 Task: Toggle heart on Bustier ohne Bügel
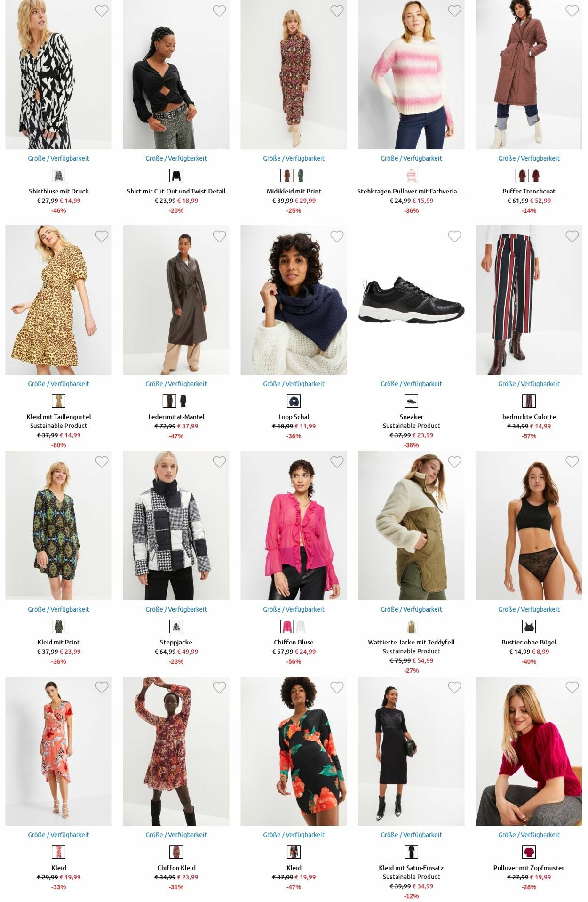coord(572,462)
